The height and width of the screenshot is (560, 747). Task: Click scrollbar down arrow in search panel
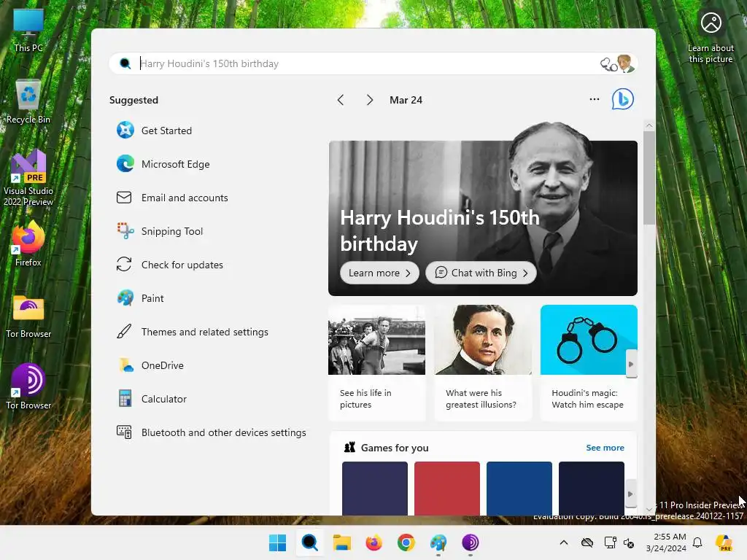[x=649, y=510]
